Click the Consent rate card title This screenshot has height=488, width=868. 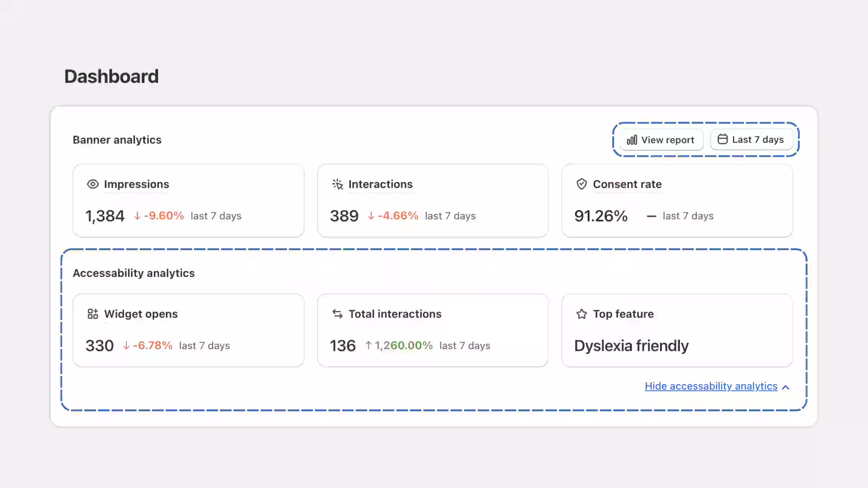point(627,184)
